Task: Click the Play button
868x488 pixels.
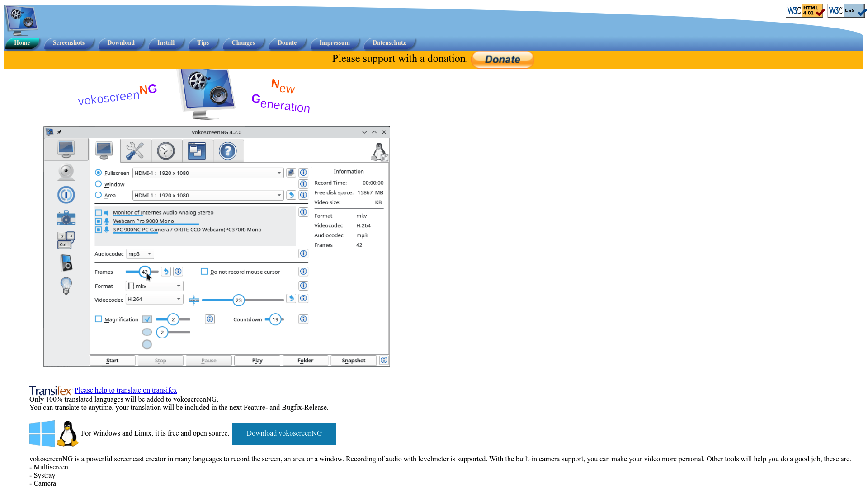Action: (257, 361)
